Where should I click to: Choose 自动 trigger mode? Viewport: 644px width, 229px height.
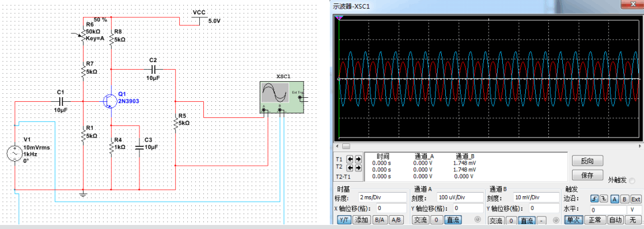pyautogui.click(x=615, y=220)
